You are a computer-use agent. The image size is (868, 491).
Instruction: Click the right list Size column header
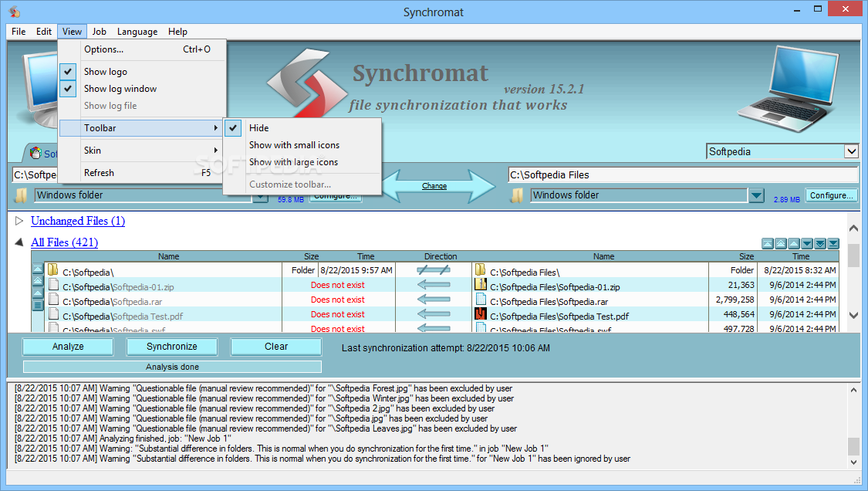pos(746,256)
